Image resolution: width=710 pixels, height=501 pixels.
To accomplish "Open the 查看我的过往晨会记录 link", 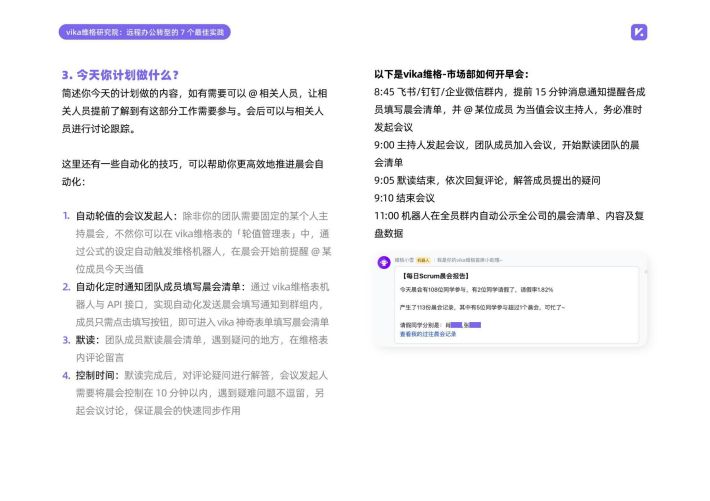I will click(x=428, y=334).
